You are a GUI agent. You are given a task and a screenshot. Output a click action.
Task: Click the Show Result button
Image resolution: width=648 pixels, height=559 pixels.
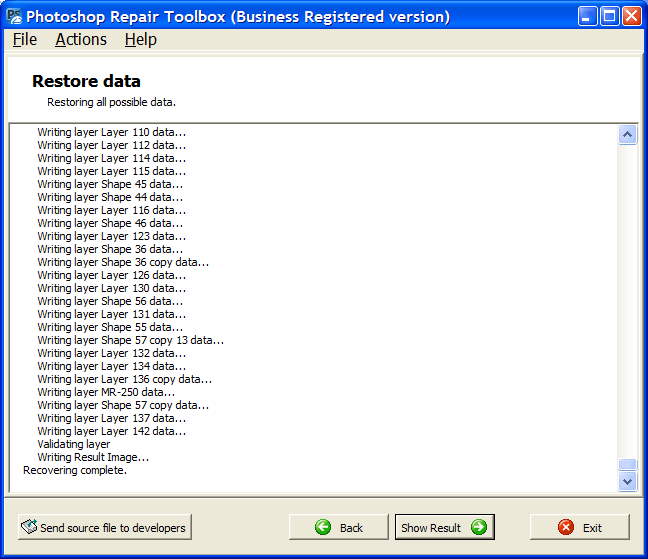point(445,527)
